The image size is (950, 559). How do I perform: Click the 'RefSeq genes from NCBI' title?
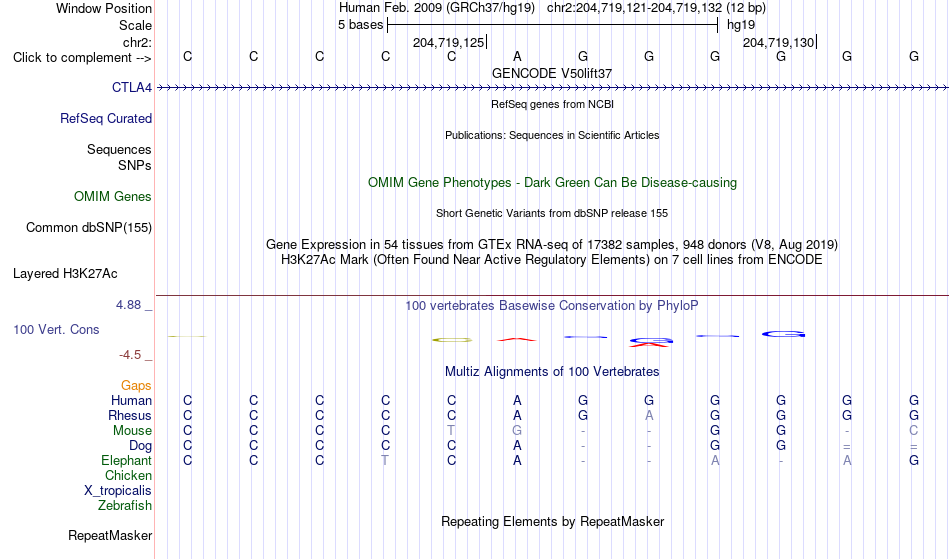[553, 104]
